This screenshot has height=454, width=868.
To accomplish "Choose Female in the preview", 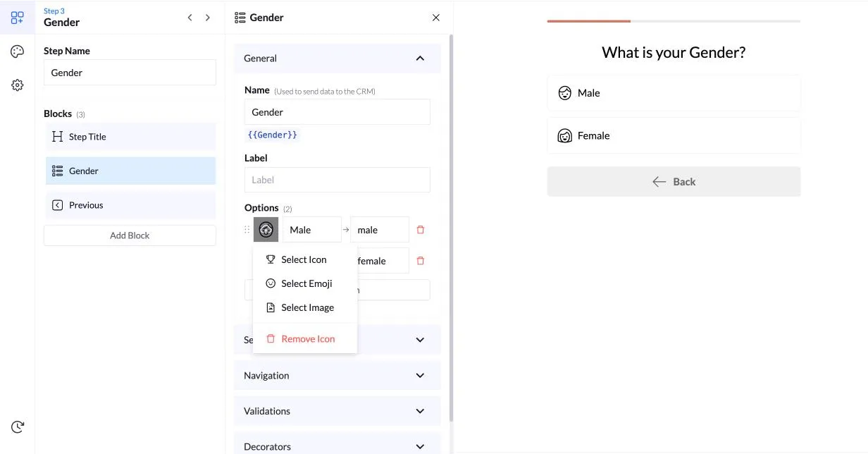I will point(674,135).
